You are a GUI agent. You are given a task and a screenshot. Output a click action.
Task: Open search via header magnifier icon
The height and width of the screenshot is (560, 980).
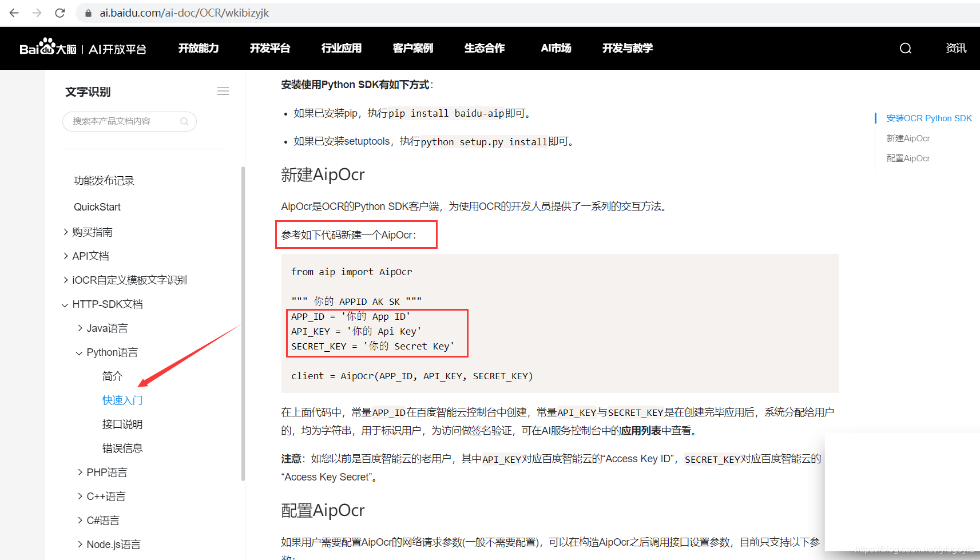905,49
